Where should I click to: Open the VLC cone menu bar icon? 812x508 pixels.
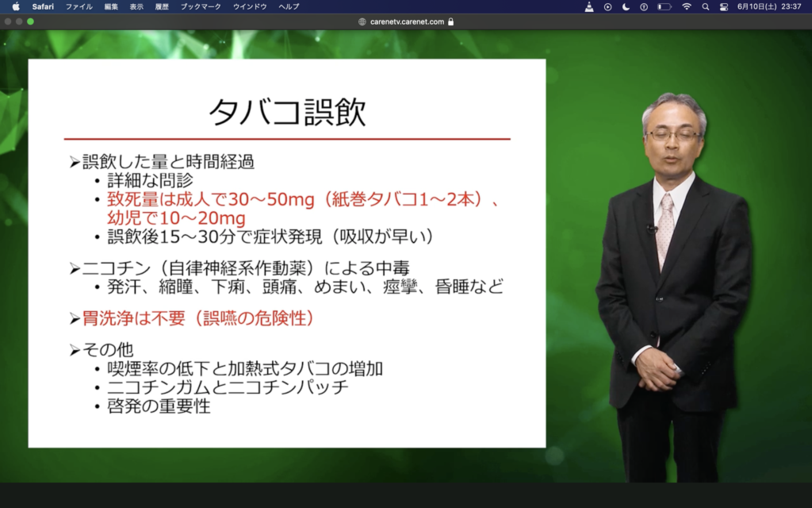(589, 6)
